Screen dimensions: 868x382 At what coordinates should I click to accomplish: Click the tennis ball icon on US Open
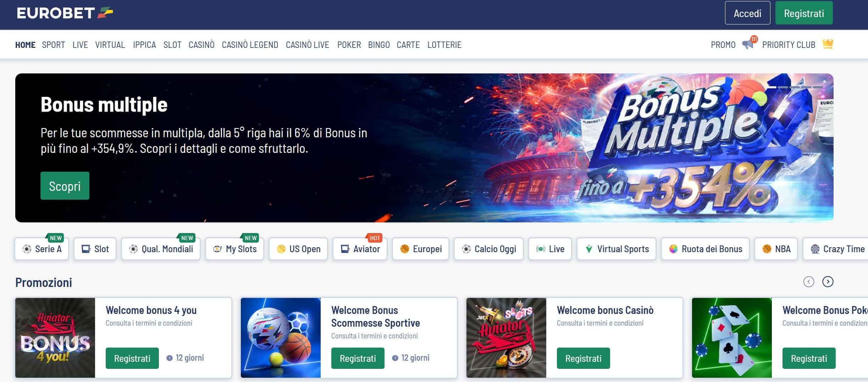coord(281,249)
